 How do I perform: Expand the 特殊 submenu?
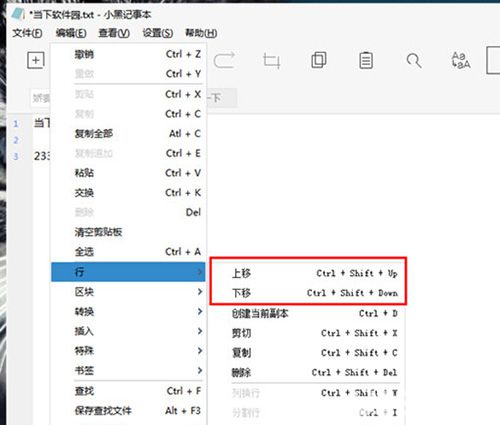click(x=128, y=351)
